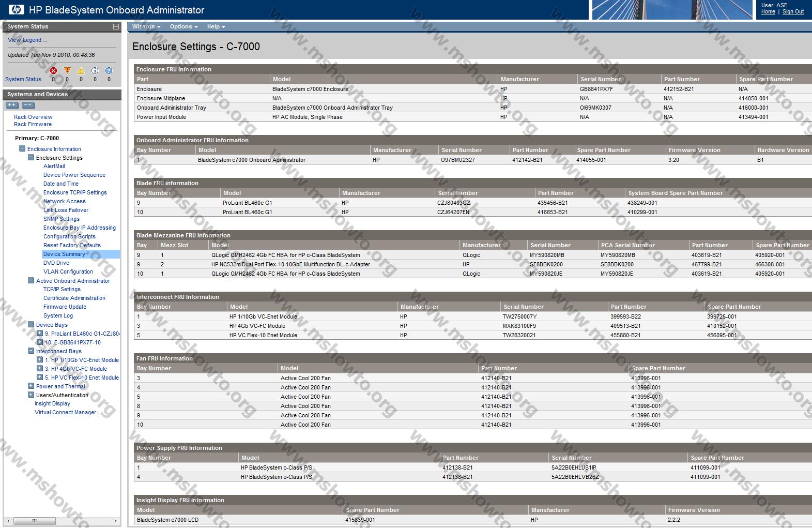The height and width of the screenshot is (528, 812).
Task: Open the Help menu
Action: click(x=216, y=26)
